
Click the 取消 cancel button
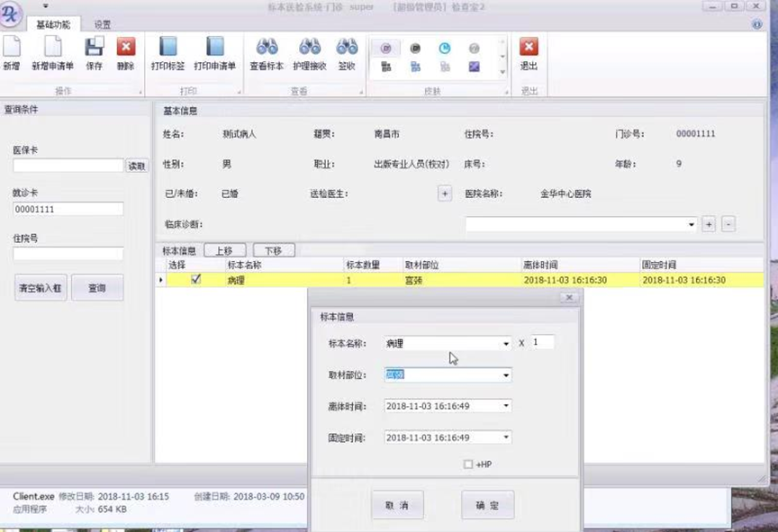click(397, 505)
